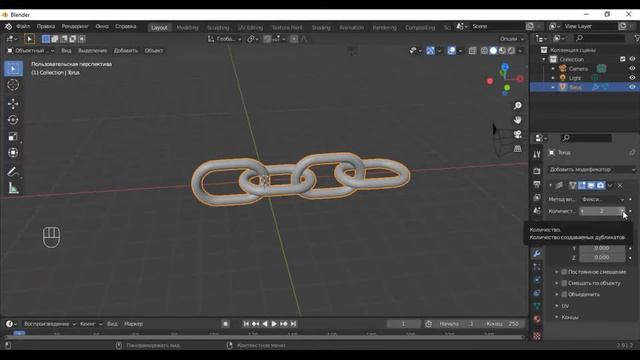
Task: Open the Метод вписывания dropdown
Action: (602, 200)
